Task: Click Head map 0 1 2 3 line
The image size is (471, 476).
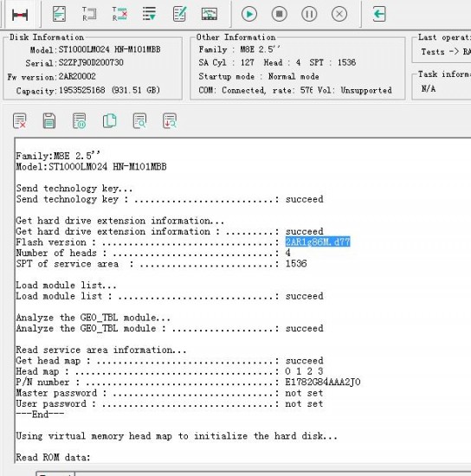Action: pyautogui.click(x=170, y=371)
